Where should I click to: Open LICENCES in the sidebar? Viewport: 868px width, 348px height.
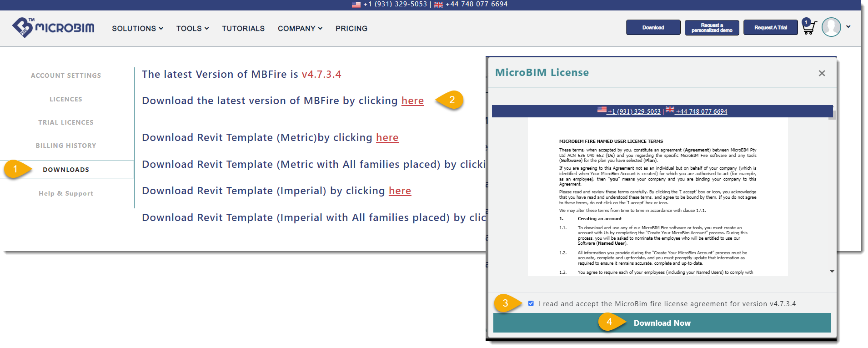(66, 99)
